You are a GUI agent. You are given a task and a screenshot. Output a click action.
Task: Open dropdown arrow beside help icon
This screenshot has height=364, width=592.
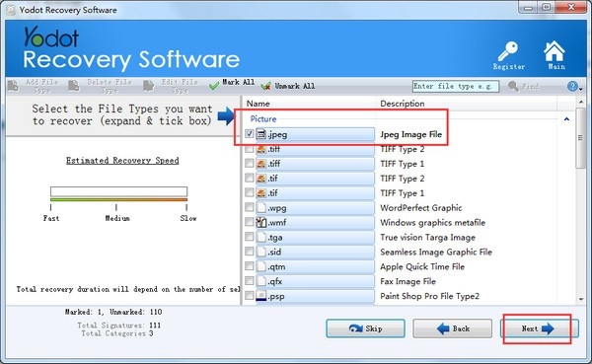point(581,89)
